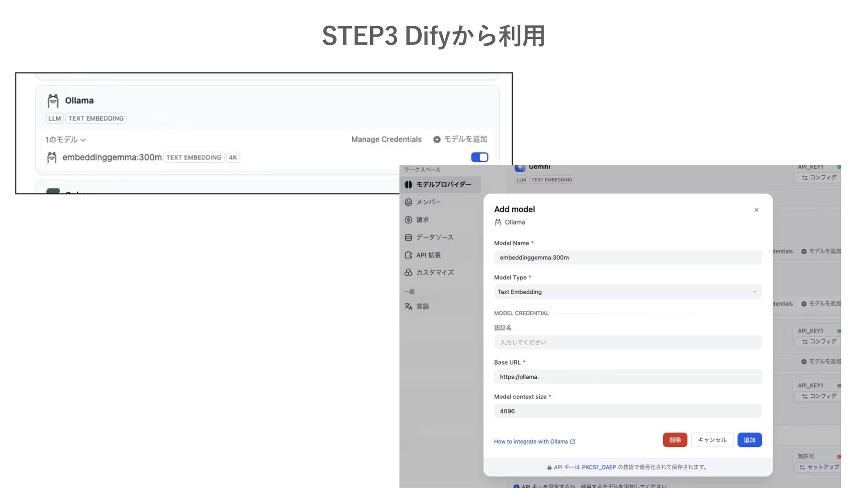Close the Add model dialog
The image size is (868, 488).
[x=756, y=210]
